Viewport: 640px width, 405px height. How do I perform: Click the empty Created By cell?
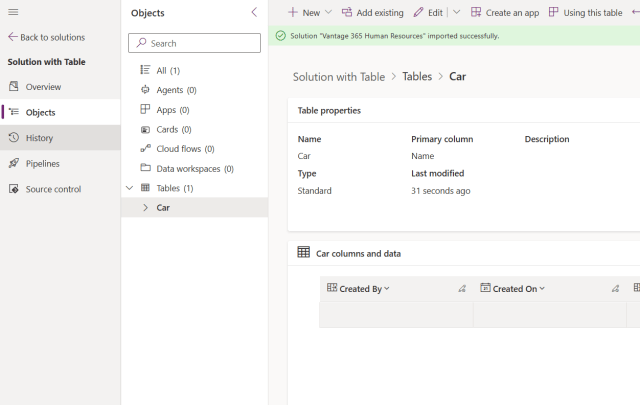pyautogui.click(x=396, y=315)
